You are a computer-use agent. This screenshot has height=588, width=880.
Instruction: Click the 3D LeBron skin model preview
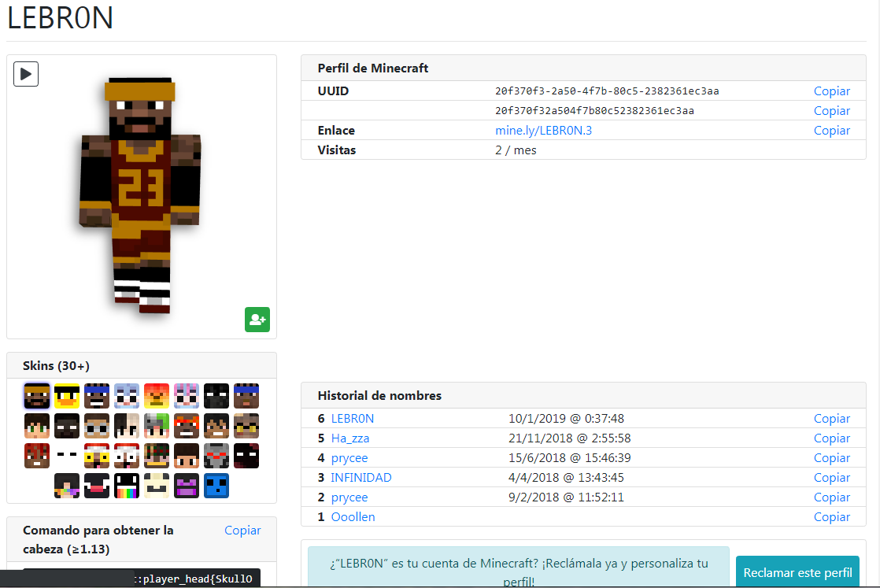click(140, 194)
